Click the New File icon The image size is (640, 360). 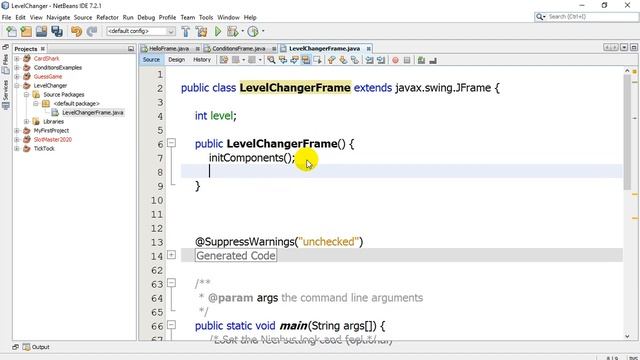[11, 31]
